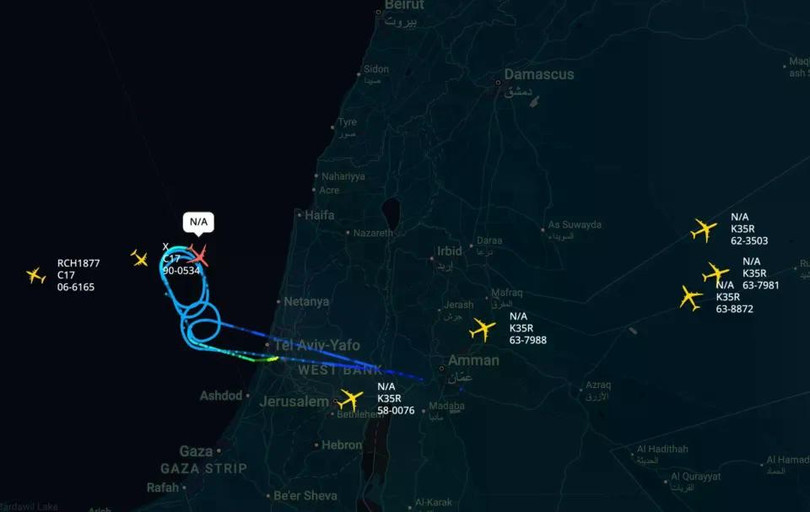Click the K35R 63-8872 aircraft icon

coord(691,298)
